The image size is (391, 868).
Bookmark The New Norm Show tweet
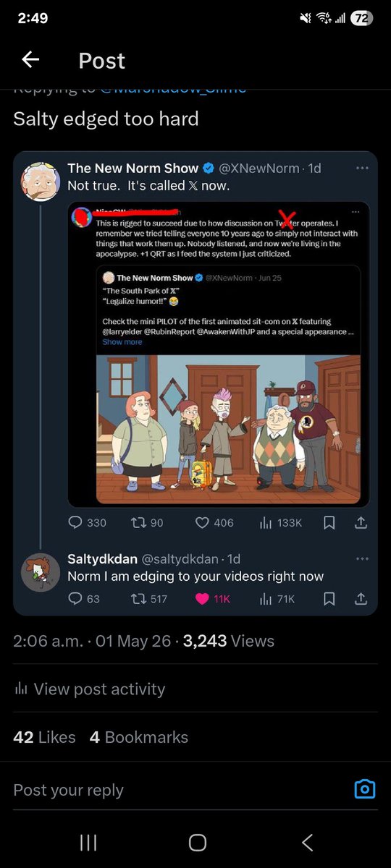[329, 522]
